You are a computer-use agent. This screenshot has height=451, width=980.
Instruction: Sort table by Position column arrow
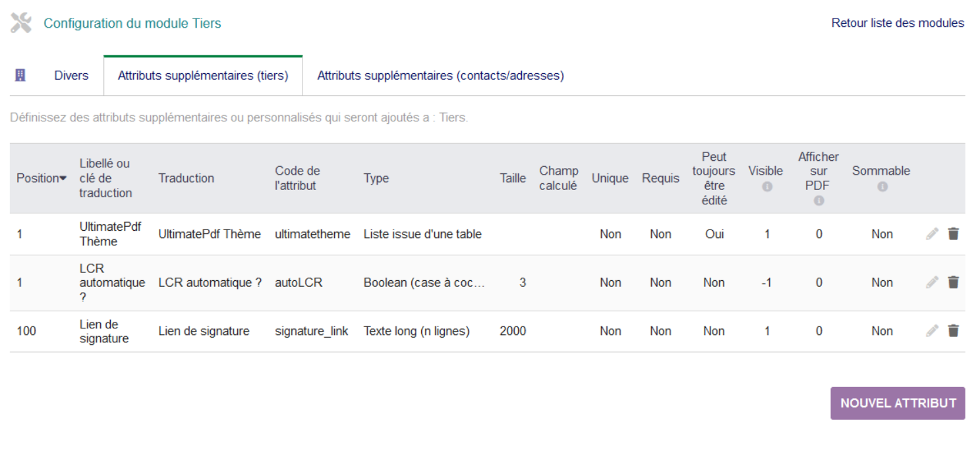[x=63, y=179]
